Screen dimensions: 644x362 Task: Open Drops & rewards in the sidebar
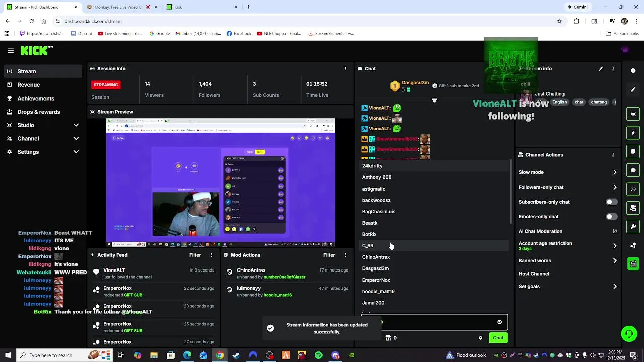42,112
